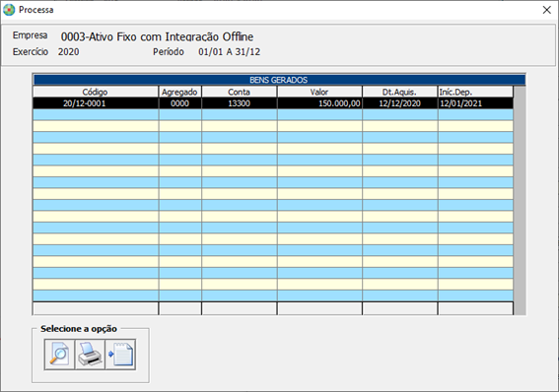
Task: Open the preview magnifier option
Action: [x=59, y=355]
